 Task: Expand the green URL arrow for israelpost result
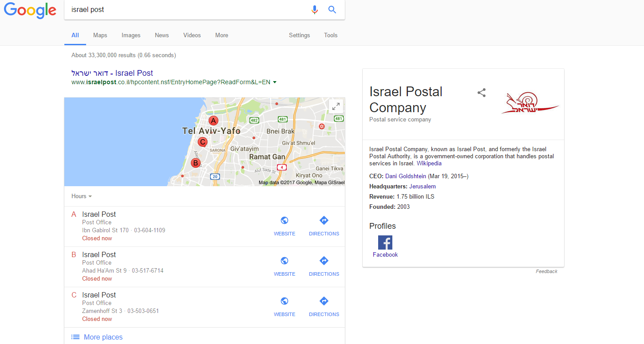(275, 82)
